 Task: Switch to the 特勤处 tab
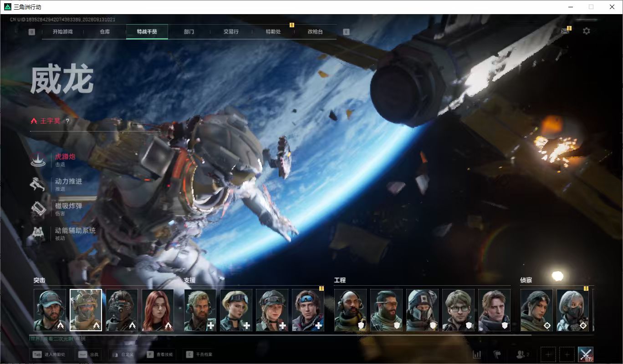tap(273, 32)
